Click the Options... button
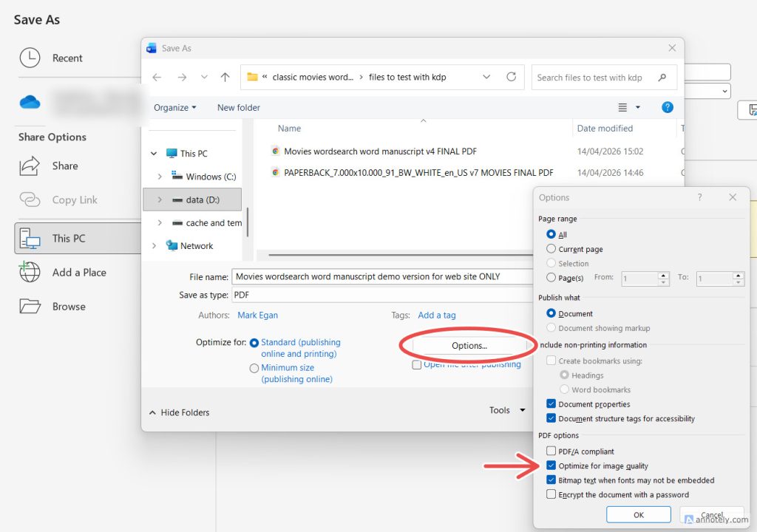 pos(469,346)
